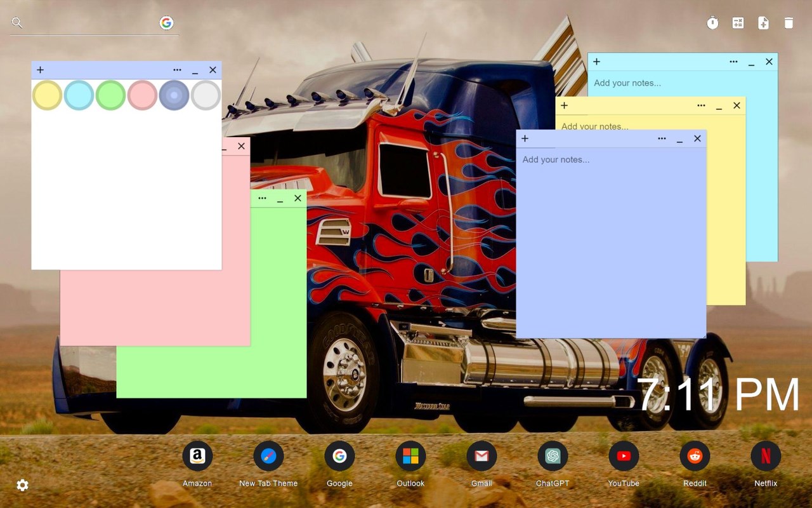Screen dimensions: 812x508
Task: Create a new sticky note
Action: click(763, 23)
